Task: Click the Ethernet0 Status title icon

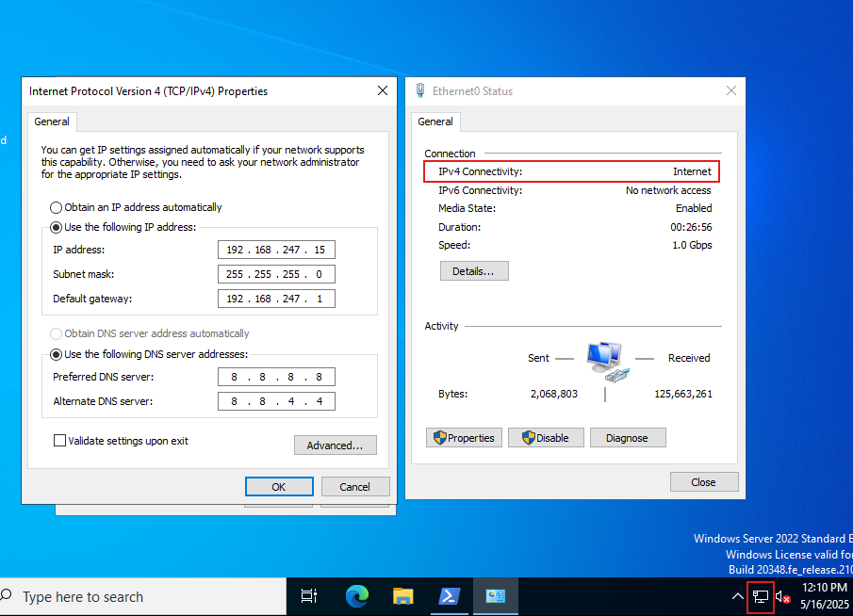Action: (420, 90)
